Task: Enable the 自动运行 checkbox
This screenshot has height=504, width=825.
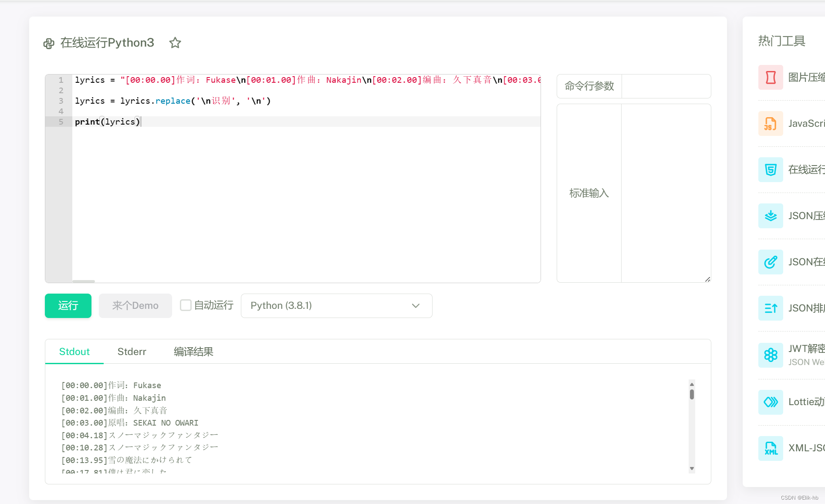Action: coord(186,305)
